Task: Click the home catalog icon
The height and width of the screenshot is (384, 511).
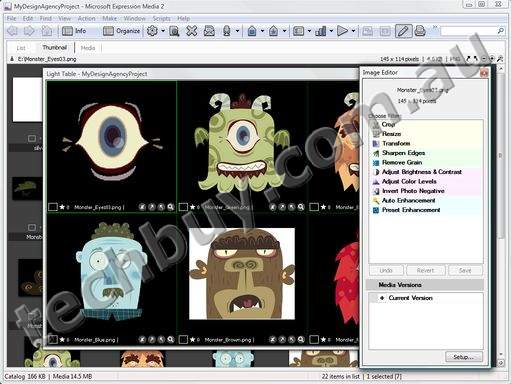Action: (46, 31)
